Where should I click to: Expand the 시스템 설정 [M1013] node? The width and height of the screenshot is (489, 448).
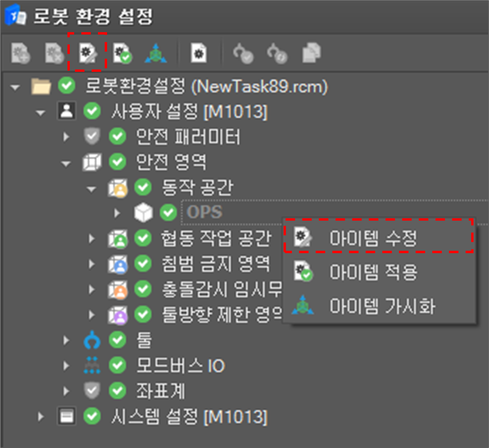(40, 417)
